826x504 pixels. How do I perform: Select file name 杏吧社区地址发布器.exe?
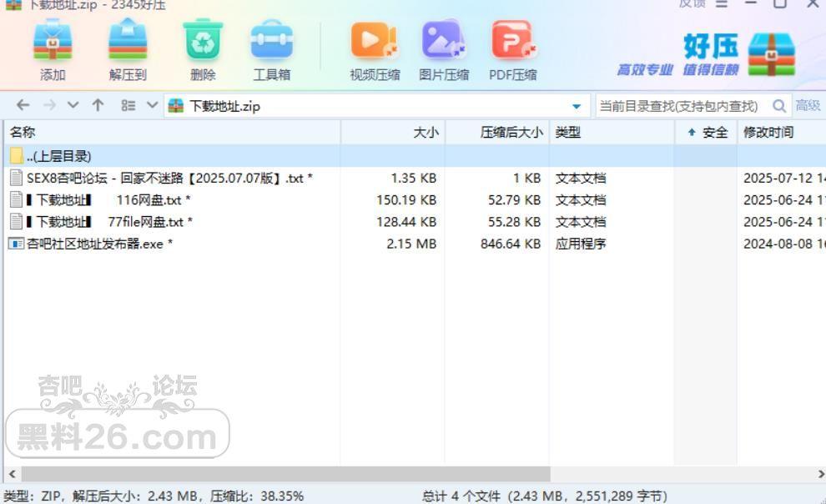(99, 244)
